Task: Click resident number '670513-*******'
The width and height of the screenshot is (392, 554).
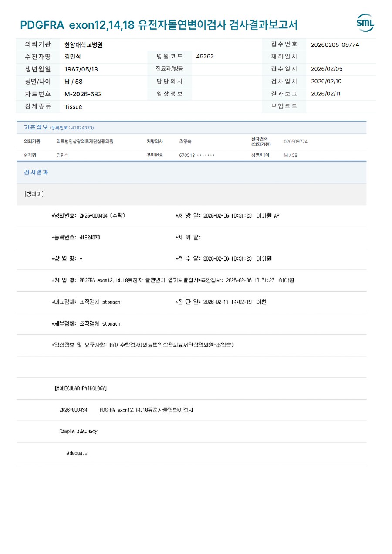Action: pos(197,155)
